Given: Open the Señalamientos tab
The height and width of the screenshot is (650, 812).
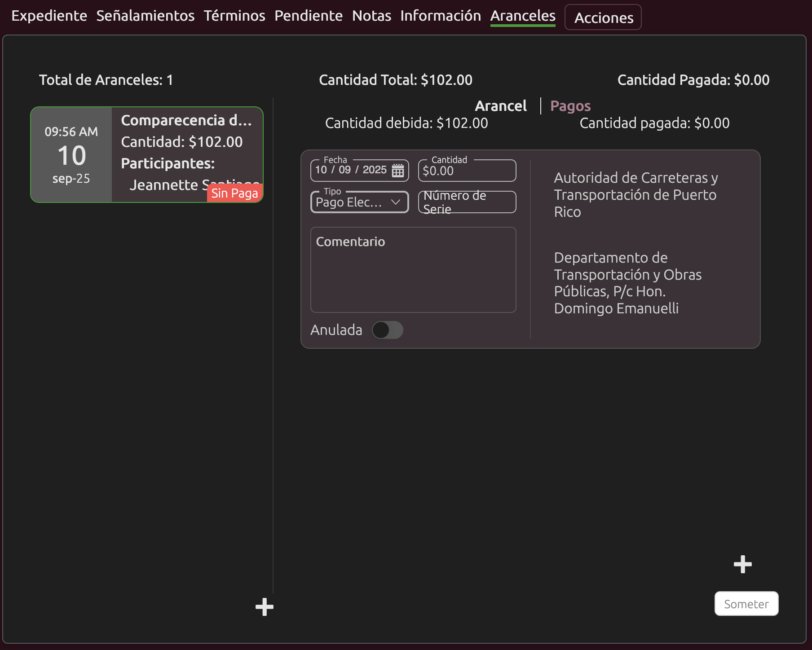Looking at the screenshot, I should (145, 16).
